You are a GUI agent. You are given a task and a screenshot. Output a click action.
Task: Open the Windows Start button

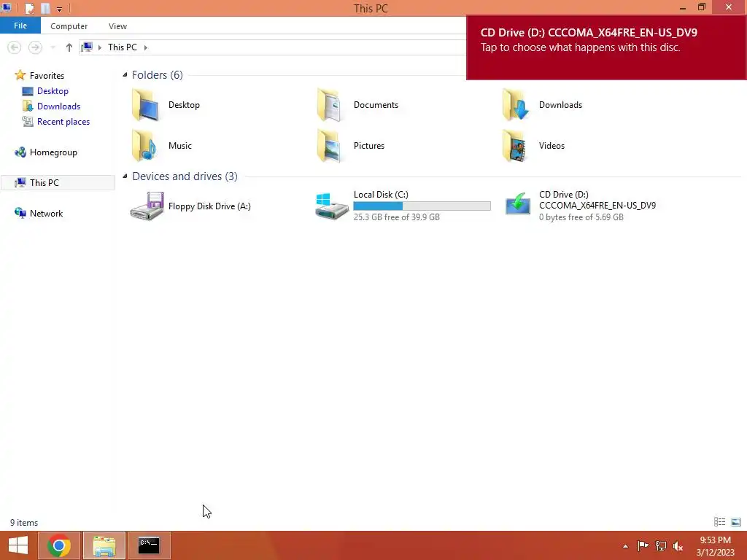(x=18, y=545)
